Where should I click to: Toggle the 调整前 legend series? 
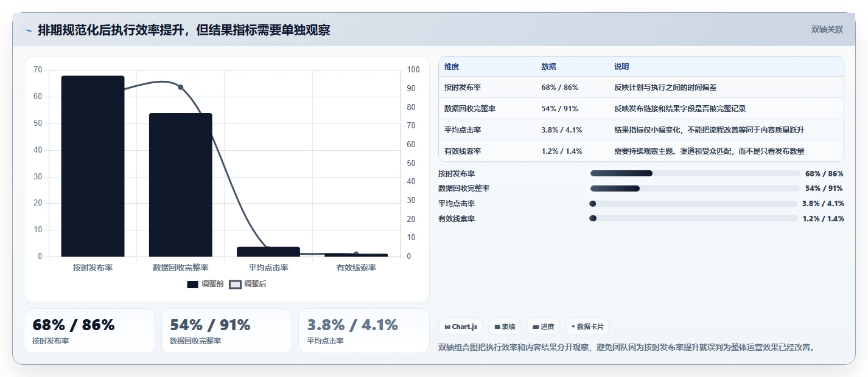[x=206, y=284]
